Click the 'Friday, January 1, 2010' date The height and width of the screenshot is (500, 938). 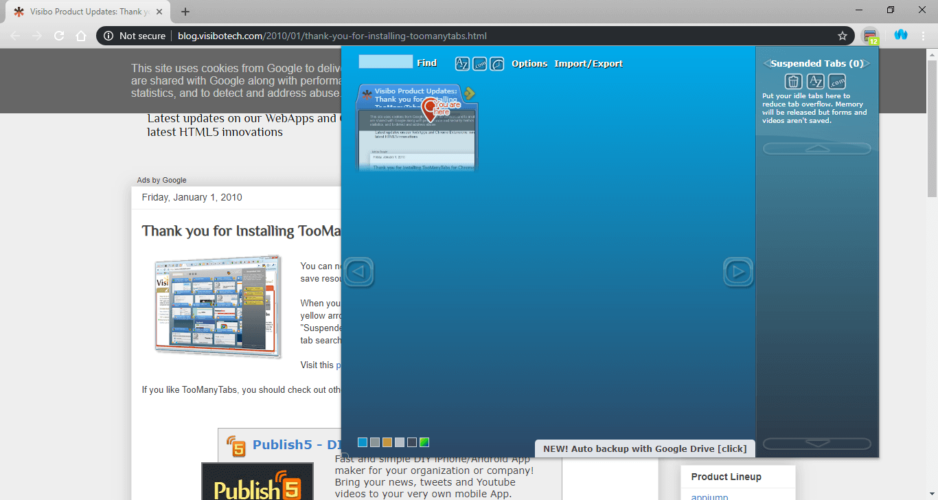[192, 197]
